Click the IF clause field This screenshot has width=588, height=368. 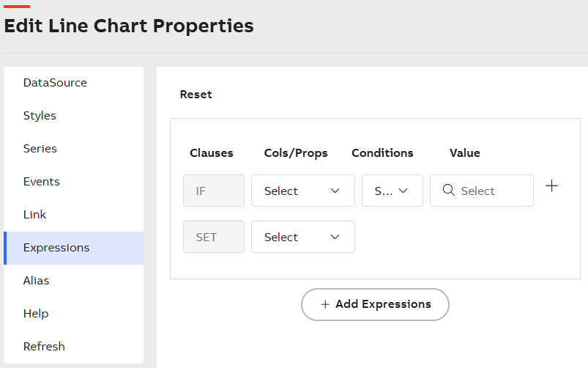pos(213,191)
